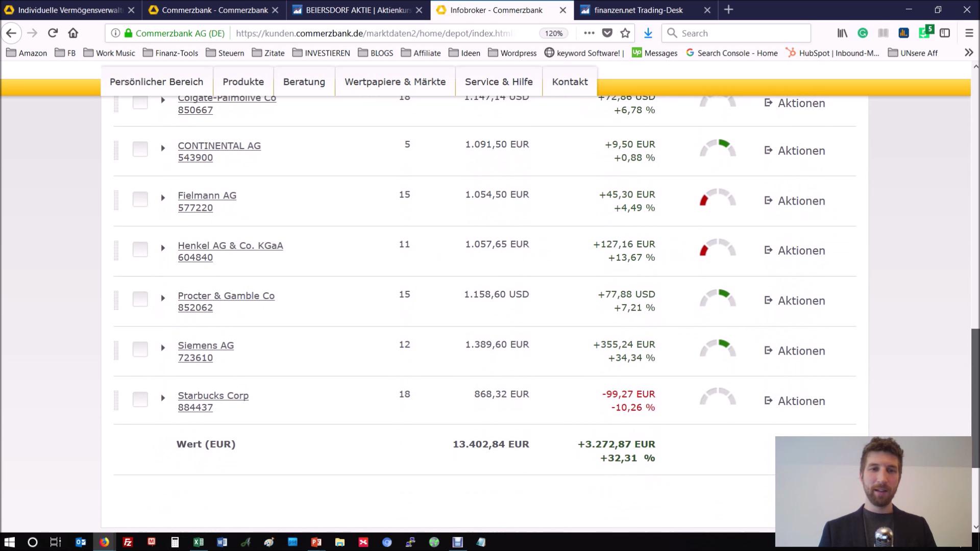Tick the Starbucks Corp checkbox
Screen dimensions: 980x551
(140, 399)
